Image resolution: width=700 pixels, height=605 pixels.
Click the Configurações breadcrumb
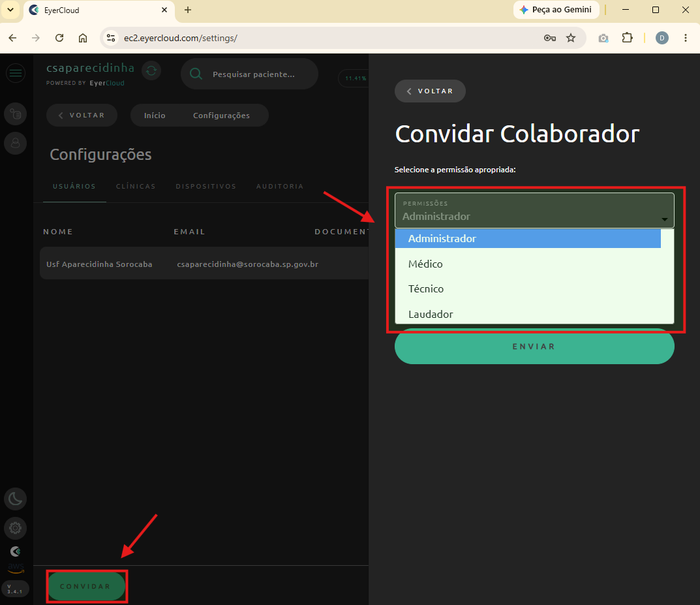point(221,116)
